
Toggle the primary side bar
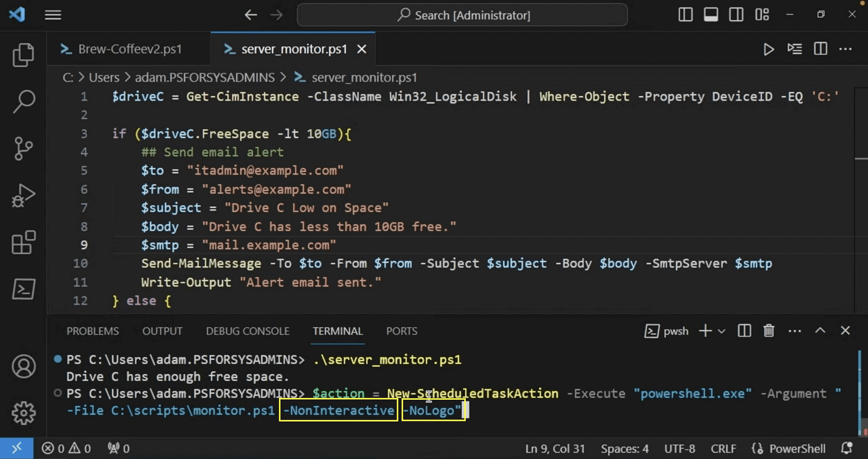click(685, 15)
